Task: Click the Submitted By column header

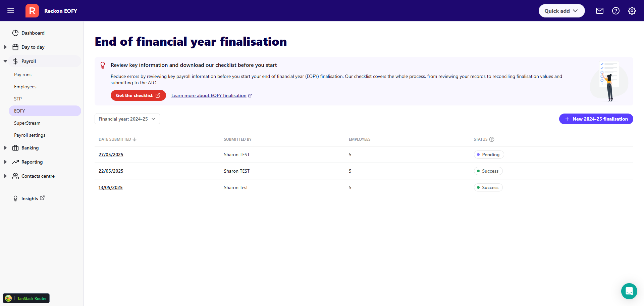Action: [237, 139]
